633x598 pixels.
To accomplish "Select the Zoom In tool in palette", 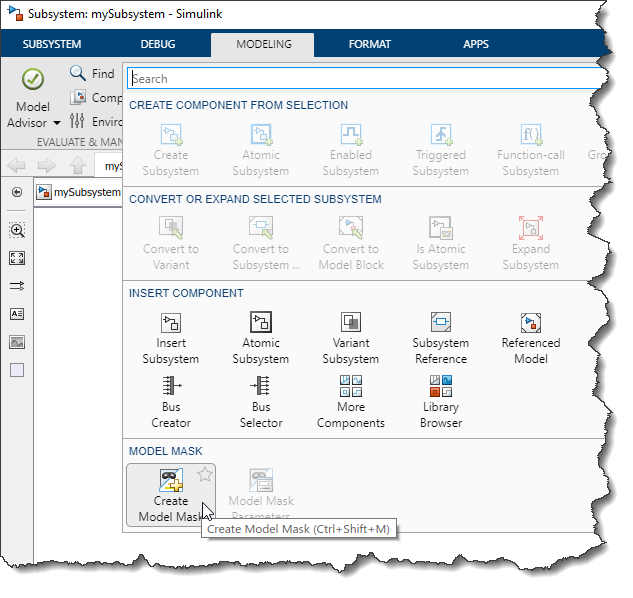I will [17, 230].
